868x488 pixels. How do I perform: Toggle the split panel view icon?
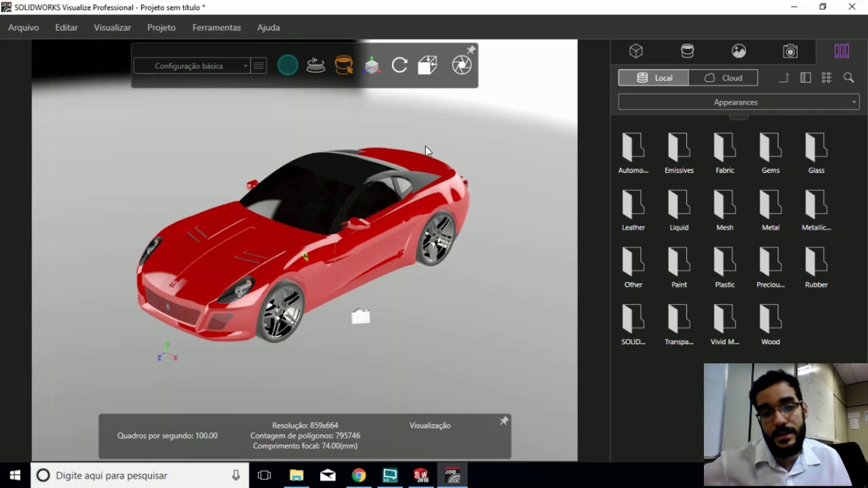click(x=806, y=78)
